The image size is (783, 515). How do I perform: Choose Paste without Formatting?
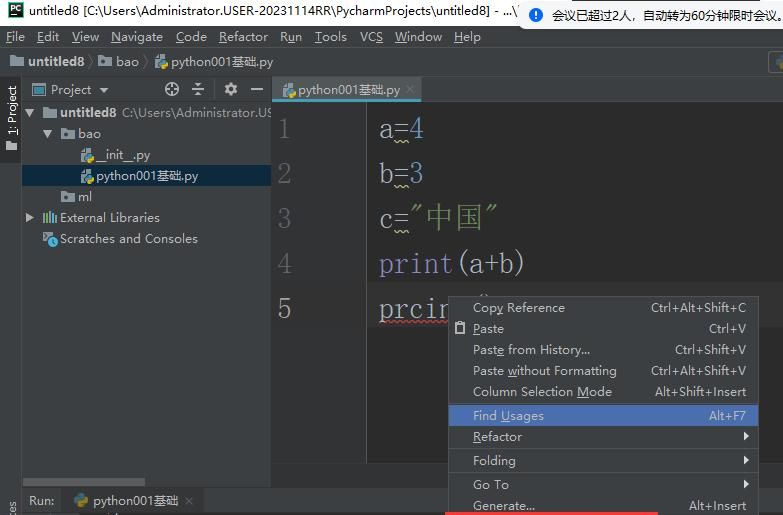[x=603, y=371]
